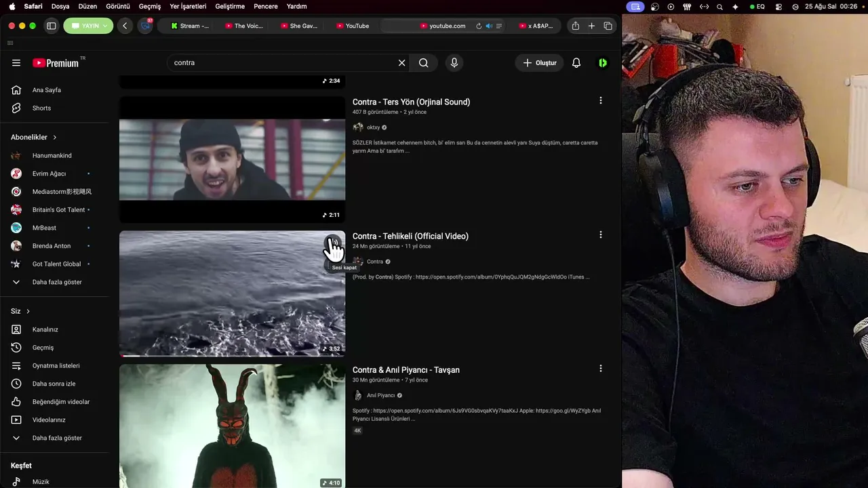This screenshot has height=488, width=868.
Task: Go back with Safari's back arrow
Action: [x=125, y=26]
